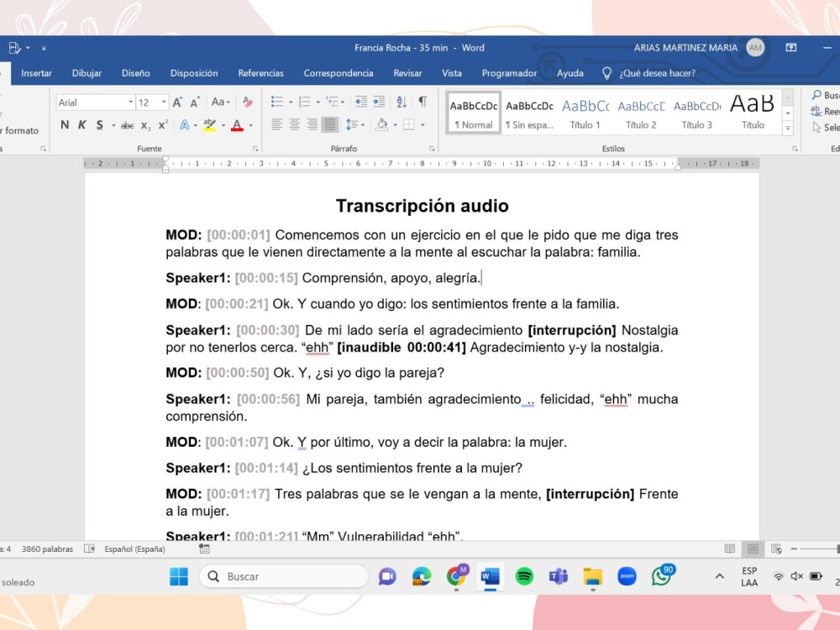Apply the Normal style
This screenshot has width=840, height=630.
[x=474, y=112]
